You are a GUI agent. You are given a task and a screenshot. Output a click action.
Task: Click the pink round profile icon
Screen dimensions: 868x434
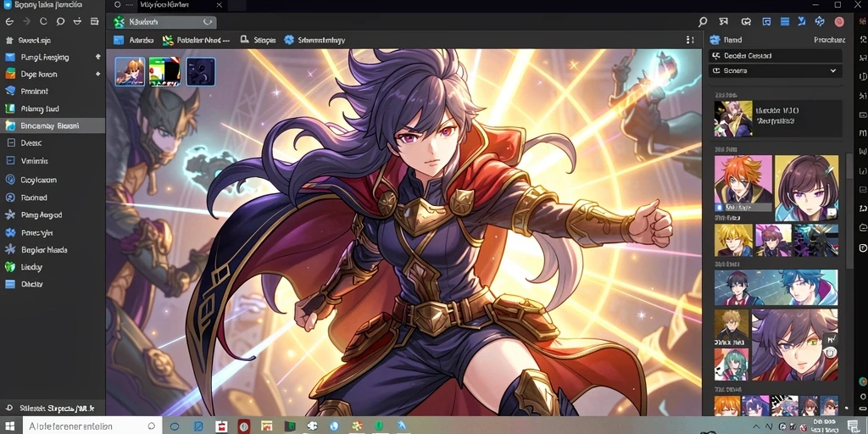pyautogui.click(x=839, y=22)
